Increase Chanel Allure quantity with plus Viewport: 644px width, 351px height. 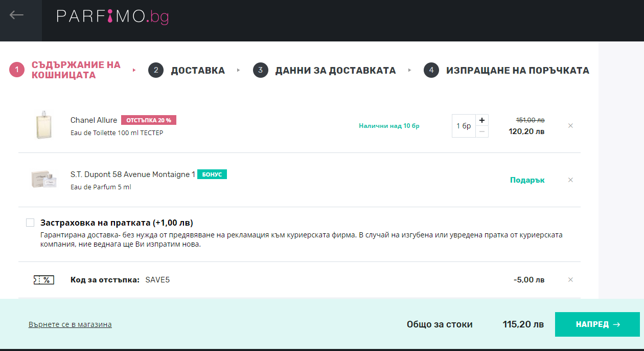click(481, 120)
